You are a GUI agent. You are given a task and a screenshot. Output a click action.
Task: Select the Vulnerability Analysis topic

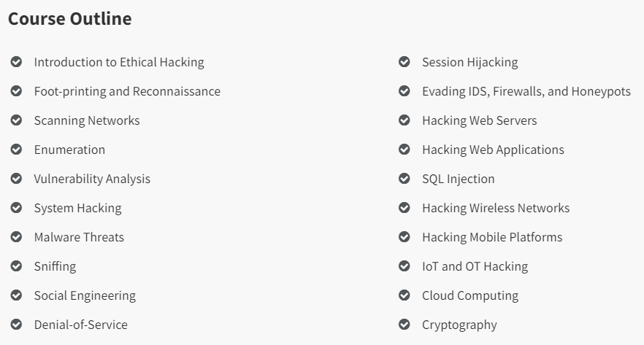click(x=93, y=179)
